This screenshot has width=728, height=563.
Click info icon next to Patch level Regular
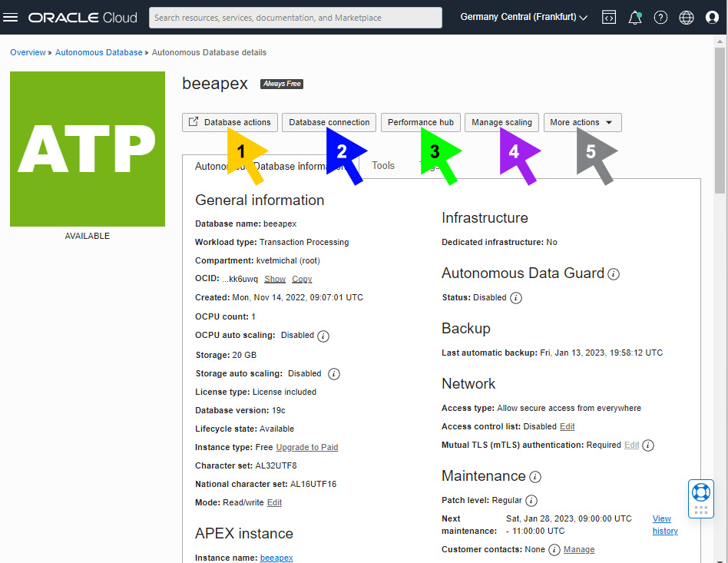[531, 501]
